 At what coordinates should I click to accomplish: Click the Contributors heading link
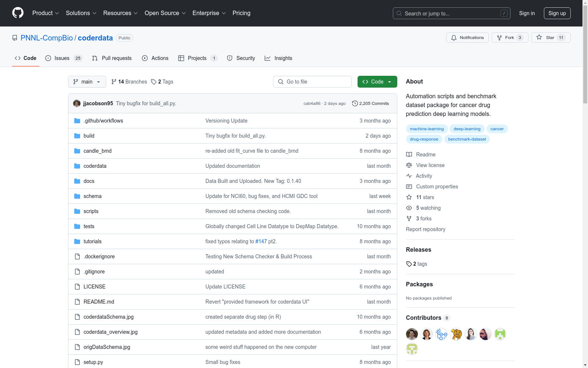pyautogui.click(x=428, y=318)
